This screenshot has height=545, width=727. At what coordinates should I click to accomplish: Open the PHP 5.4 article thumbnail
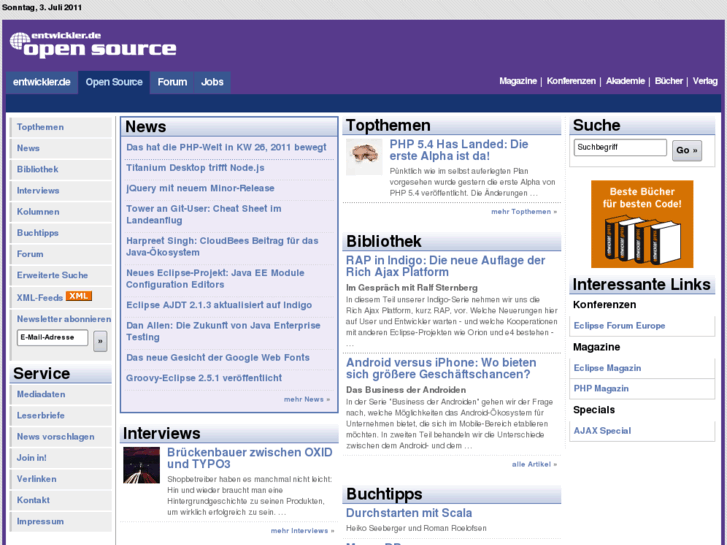tap(364, 157)
